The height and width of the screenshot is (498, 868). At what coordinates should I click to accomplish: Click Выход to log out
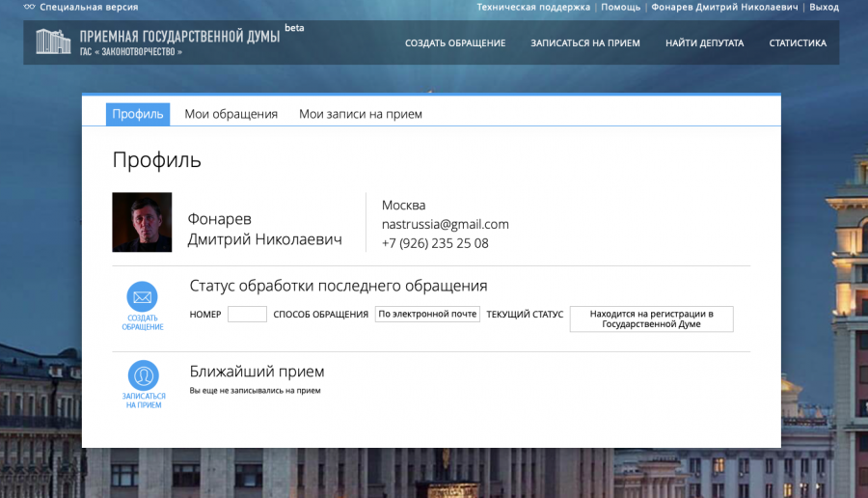(825, 7)
